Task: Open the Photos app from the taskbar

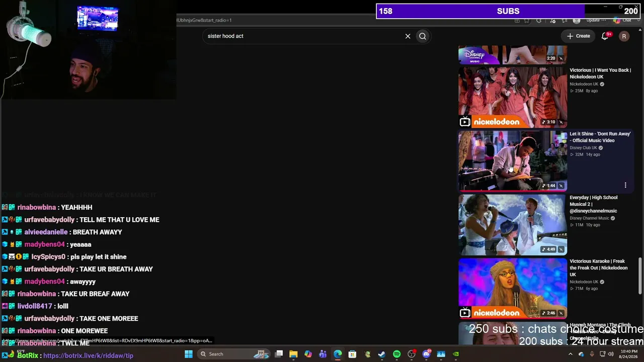Action: click(x=441, y=354)
